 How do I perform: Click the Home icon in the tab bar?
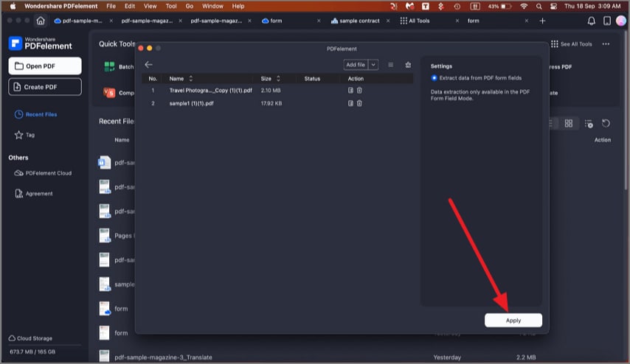(x=41, y=21)
